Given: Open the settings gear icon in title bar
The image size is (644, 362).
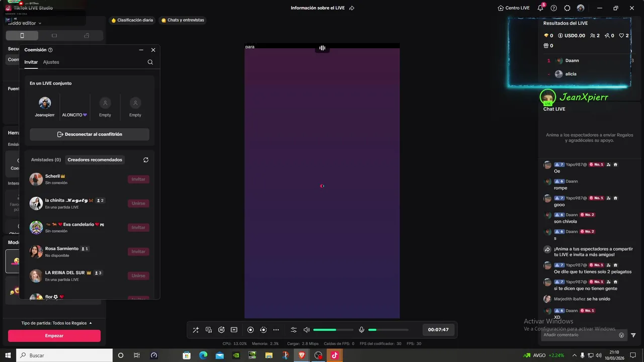Looking at the screenshot, I should (567, 8).
